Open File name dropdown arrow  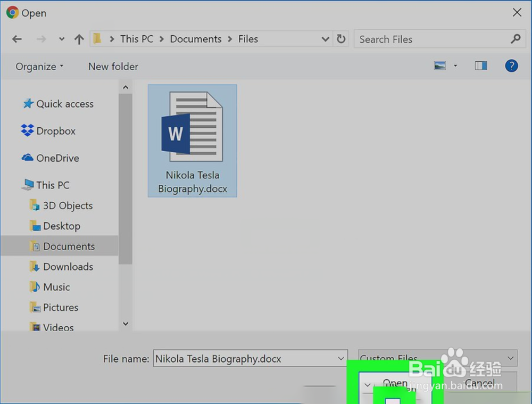click(340, 359)
